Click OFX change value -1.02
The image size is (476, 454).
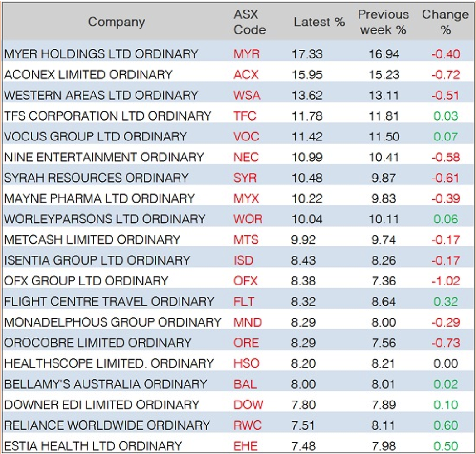pos(445,281)
